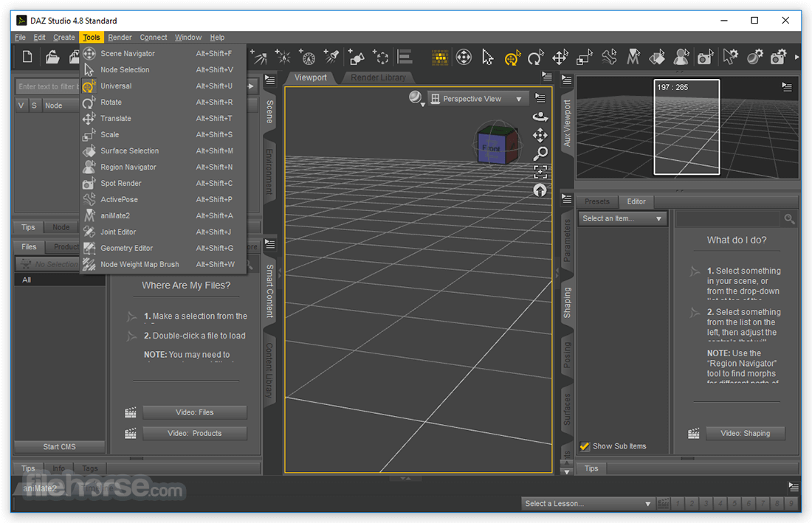Click the Video: Products button
Screen dimensions: 812x523
(195, 434)
